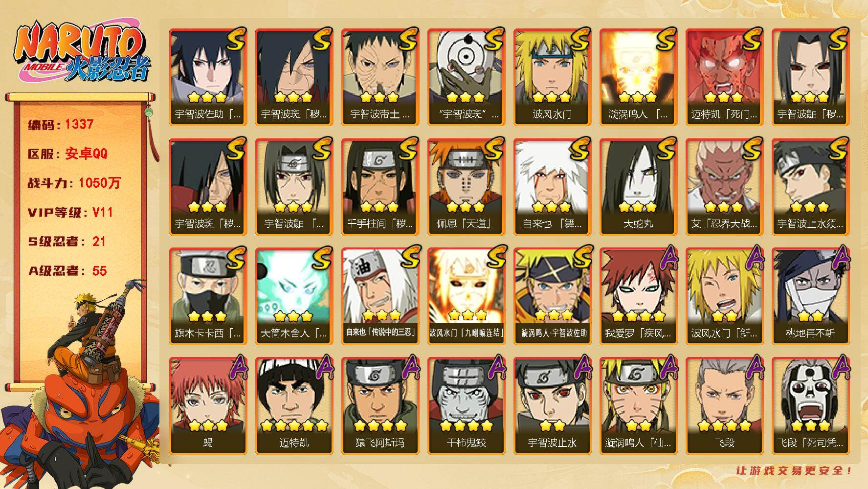Viewport: 868px width, 489px height.
Task: Select the 自来也「传说中的三忍」 card
Action: (380, 296)
